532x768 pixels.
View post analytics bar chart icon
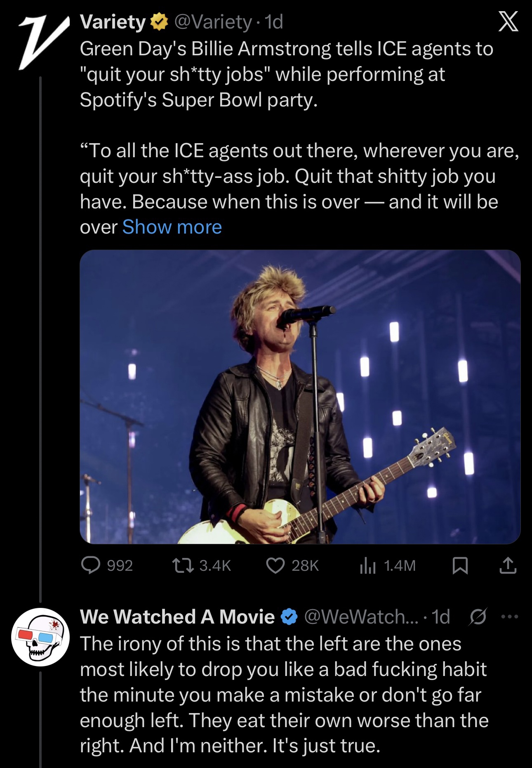pos(367,565)
